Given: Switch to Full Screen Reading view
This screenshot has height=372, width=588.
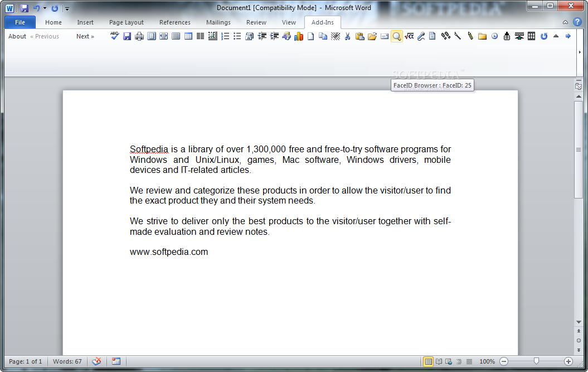Looking at the screenshot, I should click(x=439, y=361).
